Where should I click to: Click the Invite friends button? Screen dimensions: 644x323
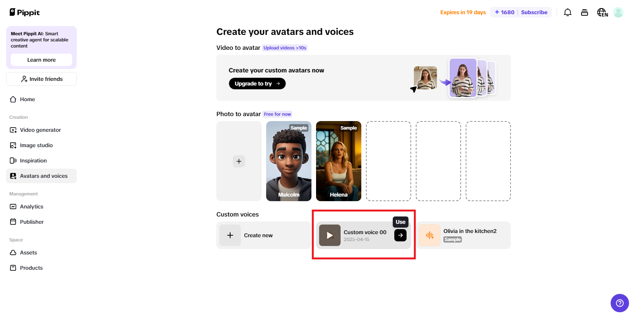coord(41,79)
